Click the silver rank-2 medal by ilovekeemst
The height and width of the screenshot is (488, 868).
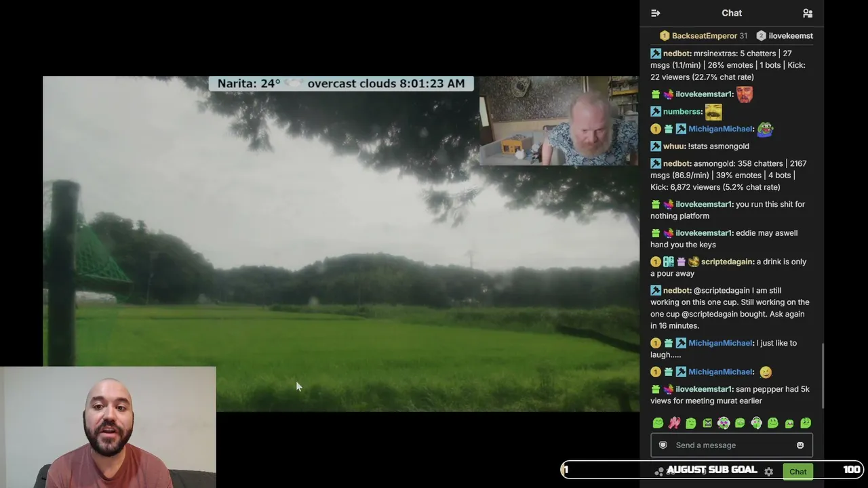[761, 36]
